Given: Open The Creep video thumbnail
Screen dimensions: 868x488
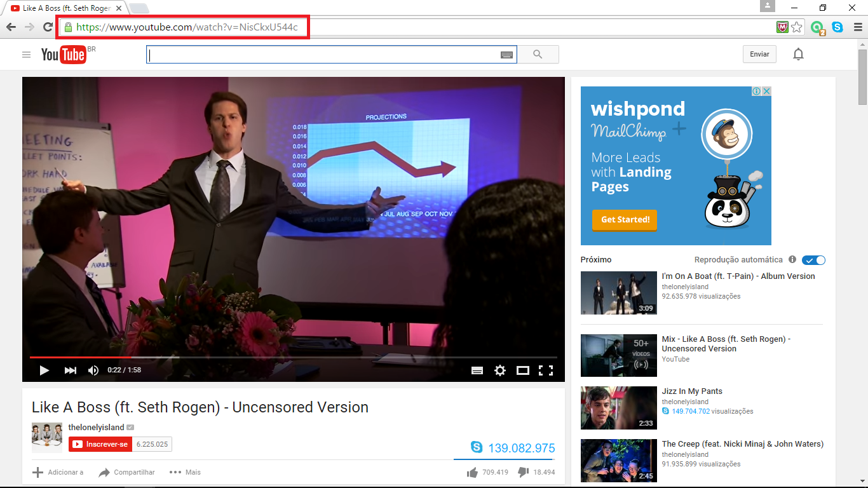Looking at the screenshot, I should (619, 461).
